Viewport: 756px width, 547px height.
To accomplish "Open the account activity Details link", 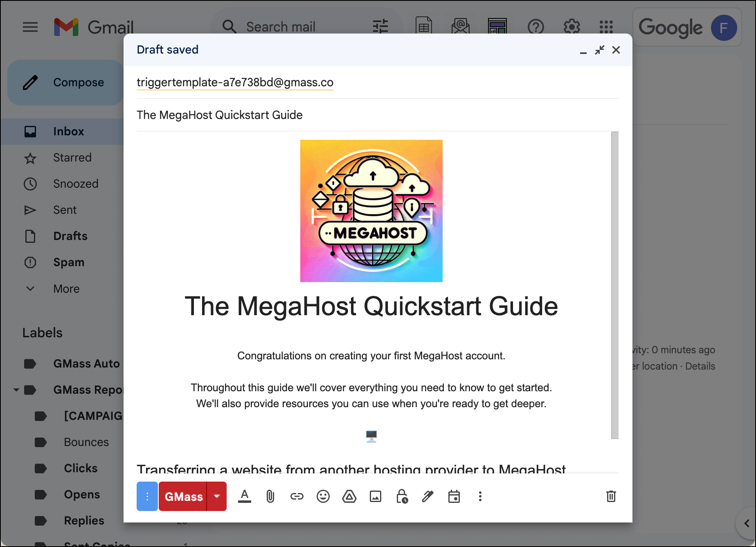I will (700, 366).
